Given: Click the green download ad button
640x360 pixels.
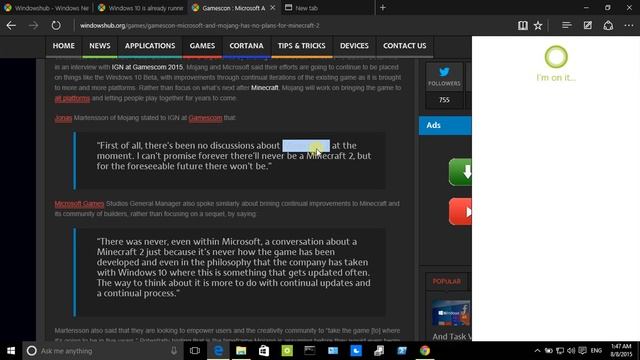Looking at the screenshot, I should coord(460,172).
